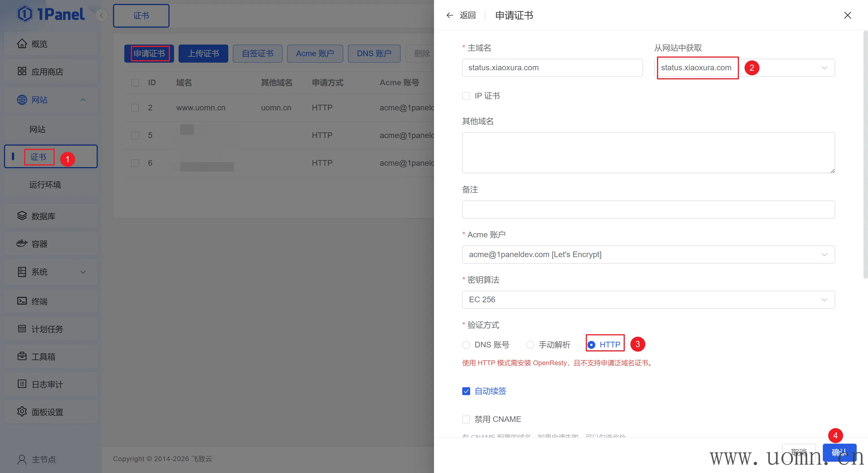Enable the IP 证书 checkbox
This screenshot has height=473, width=868.
point(466,96)
